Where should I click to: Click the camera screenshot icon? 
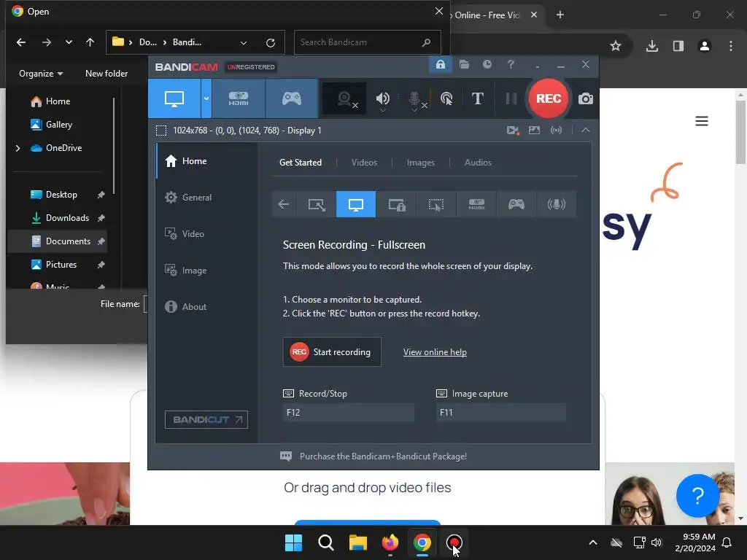(586, 98)
